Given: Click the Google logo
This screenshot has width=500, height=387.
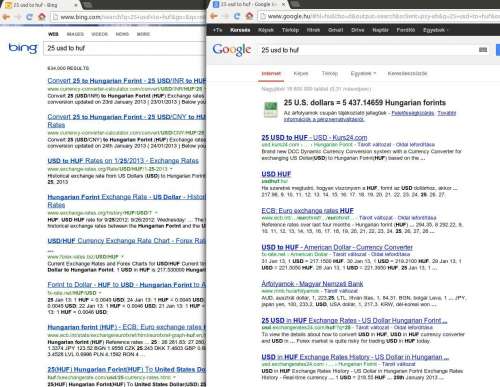Looking at the screenshot, I should tap(232, 50).
